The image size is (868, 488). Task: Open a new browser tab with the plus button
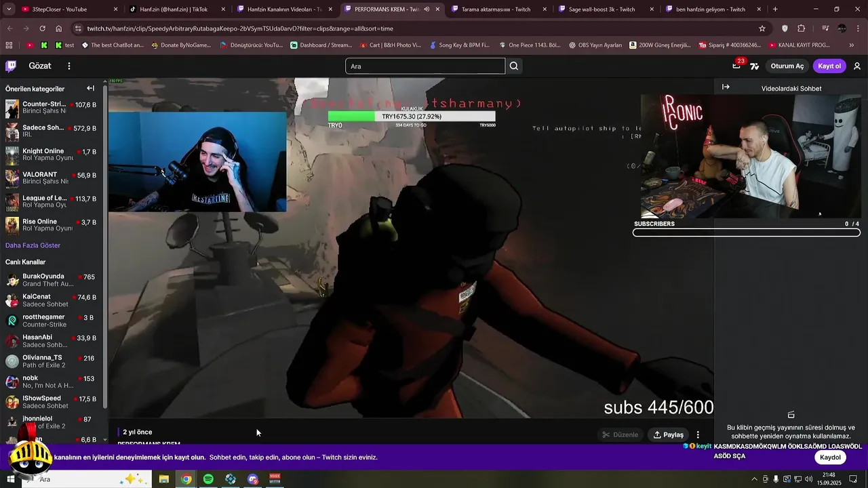(x=775, y=9)
